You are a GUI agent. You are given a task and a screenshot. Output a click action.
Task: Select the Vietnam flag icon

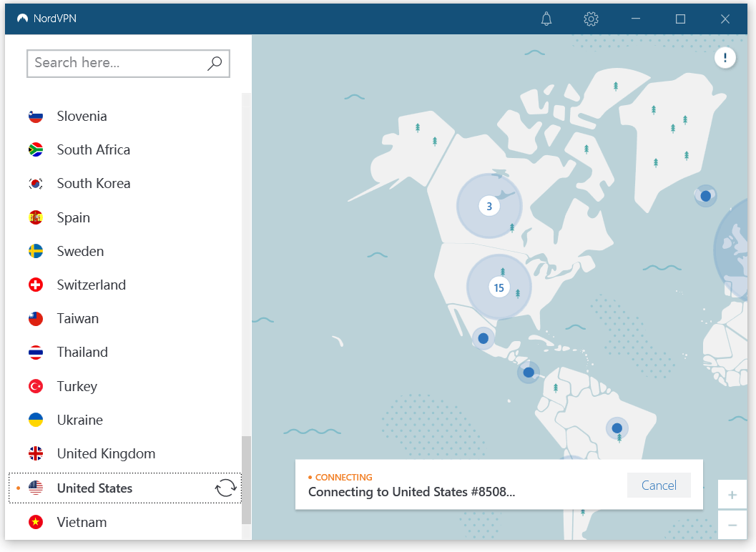coord(36,522)
